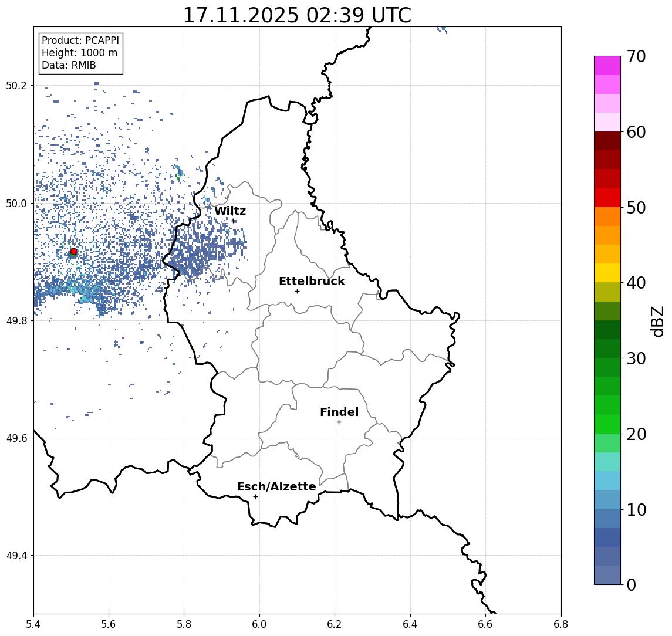The width and height of the screenshot is (672, 636).
Task: Pick the orange colorbar segment below 50
Action: (607, 216)
